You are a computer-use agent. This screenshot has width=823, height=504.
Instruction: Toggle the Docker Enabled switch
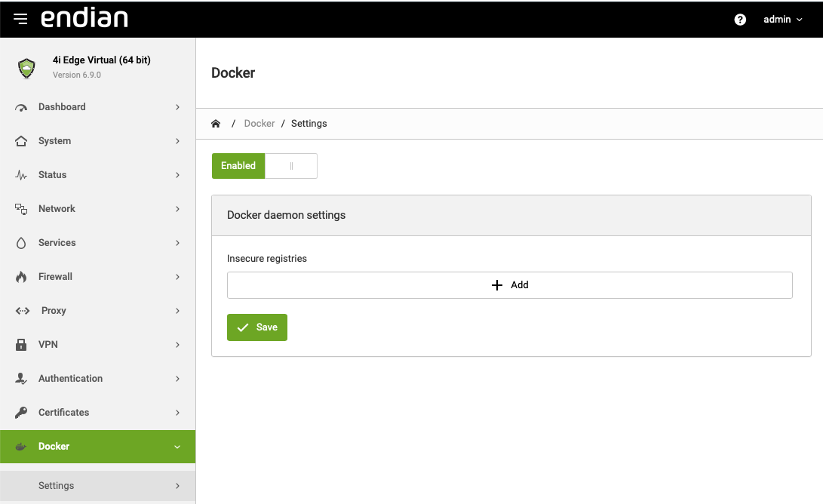[264, 166]
